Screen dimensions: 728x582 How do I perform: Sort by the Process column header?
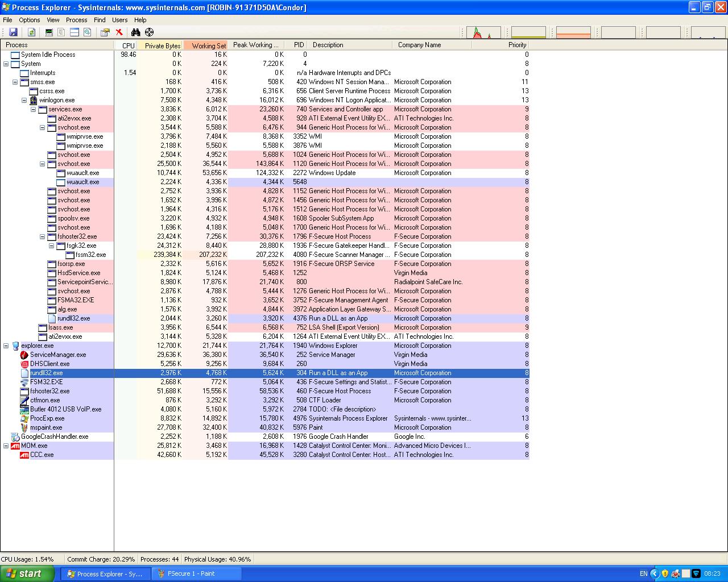57,45
